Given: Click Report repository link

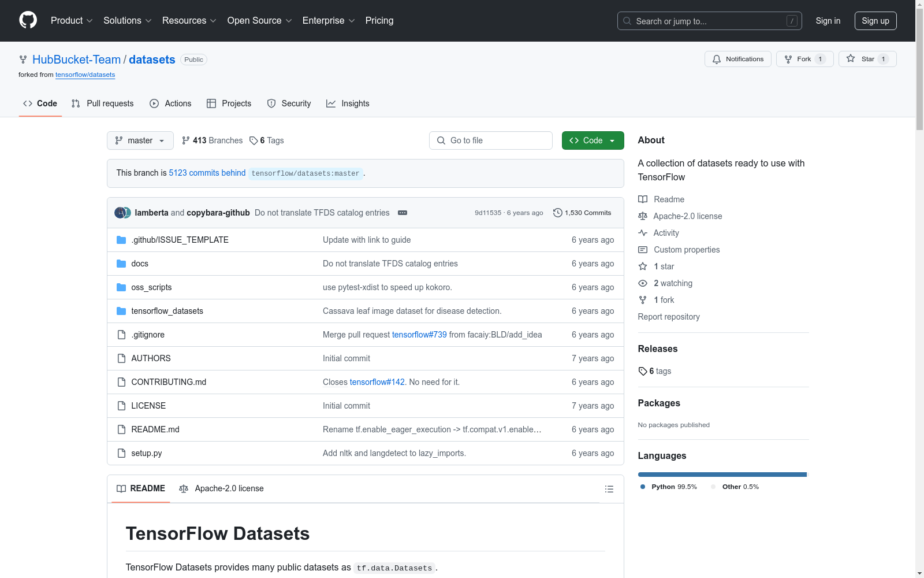Looking at the screenshot, I should 669,317.
